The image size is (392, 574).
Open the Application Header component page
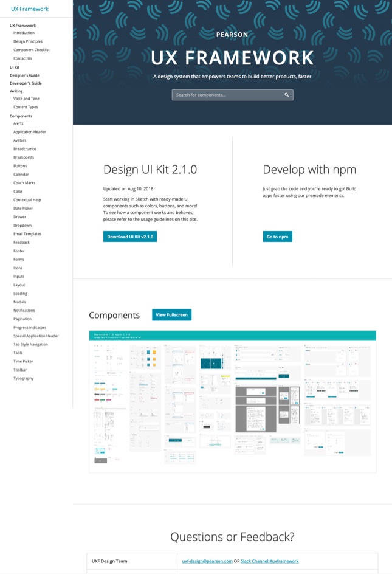[30, 132]
